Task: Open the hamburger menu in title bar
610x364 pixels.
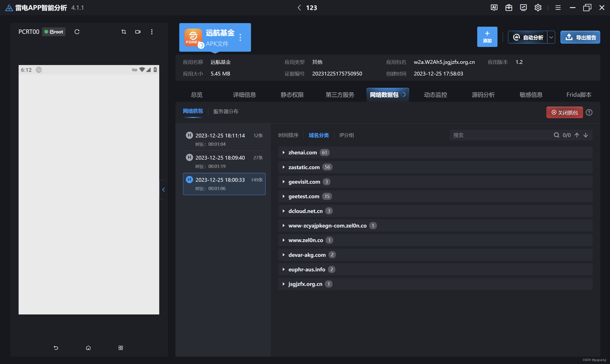Action: click(x=558, y=8)
